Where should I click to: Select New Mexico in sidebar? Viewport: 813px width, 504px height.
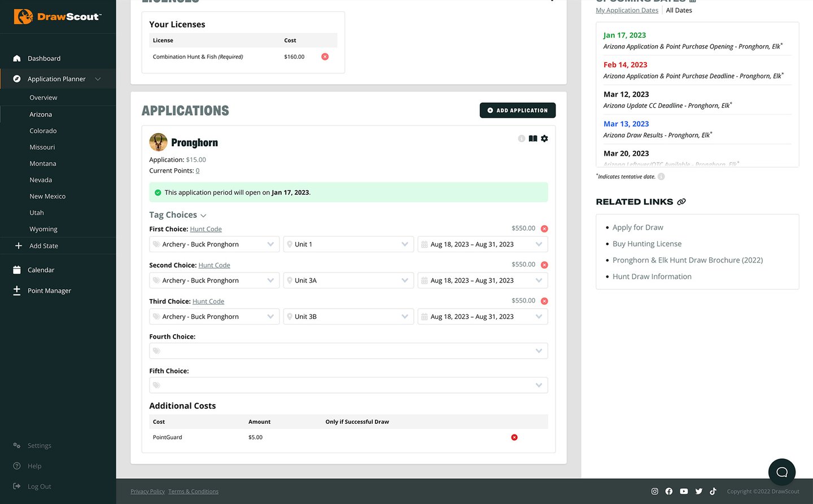pyautogui.click(x=47, y=196)
